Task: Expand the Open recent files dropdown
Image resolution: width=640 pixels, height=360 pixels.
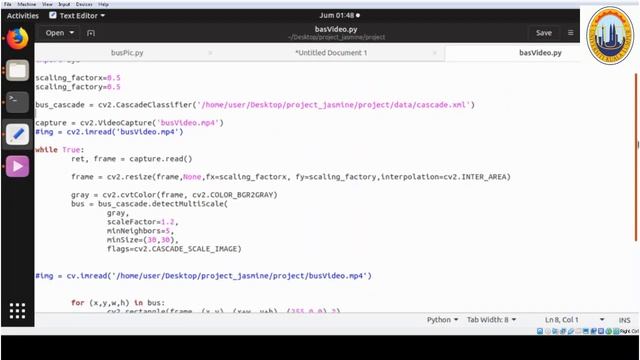Action: point(60,33)
